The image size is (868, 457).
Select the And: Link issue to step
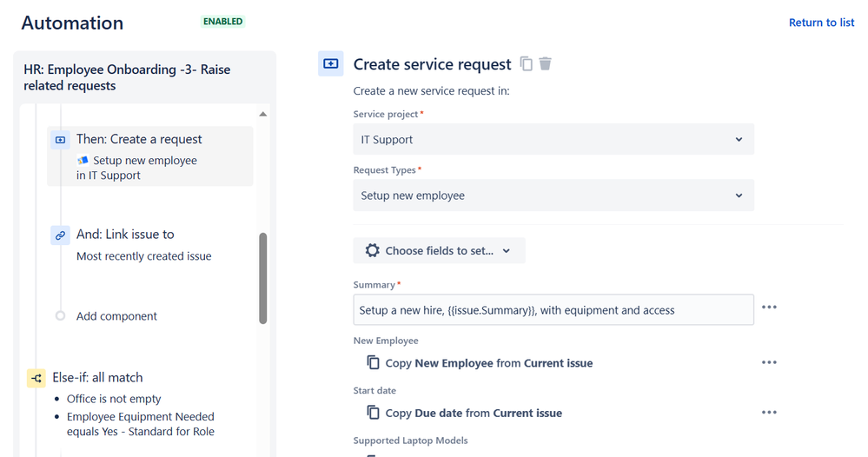coord(125,235)
